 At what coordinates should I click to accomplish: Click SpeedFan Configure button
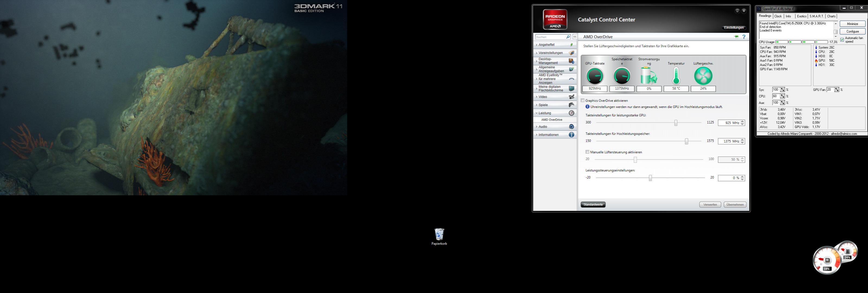coord(852,31)
